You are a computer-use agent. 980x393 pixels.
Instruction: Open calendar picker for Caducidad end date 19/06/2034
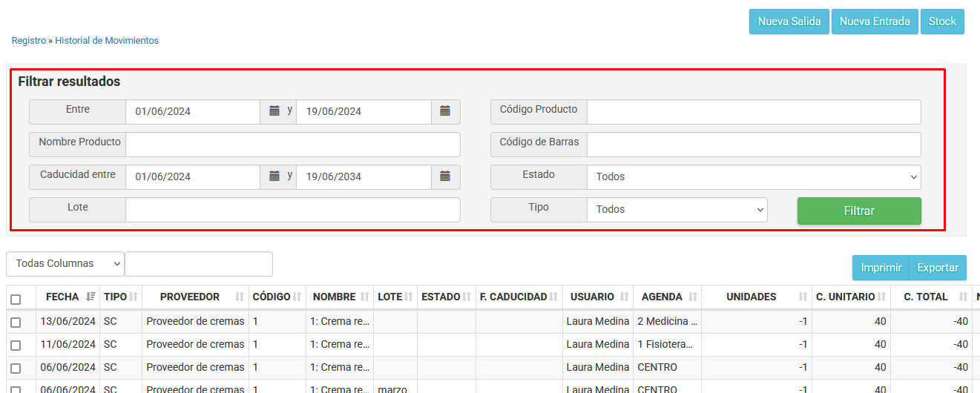click(445, 176)
